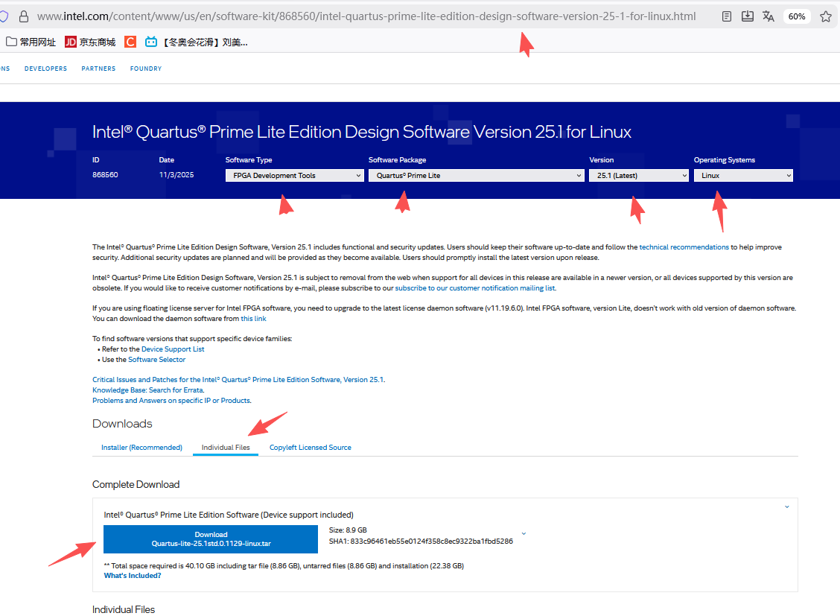Viewport: 840px width, 616px height.
Task: Open the Software Package dropdown
Action: [x=477, y=176]
